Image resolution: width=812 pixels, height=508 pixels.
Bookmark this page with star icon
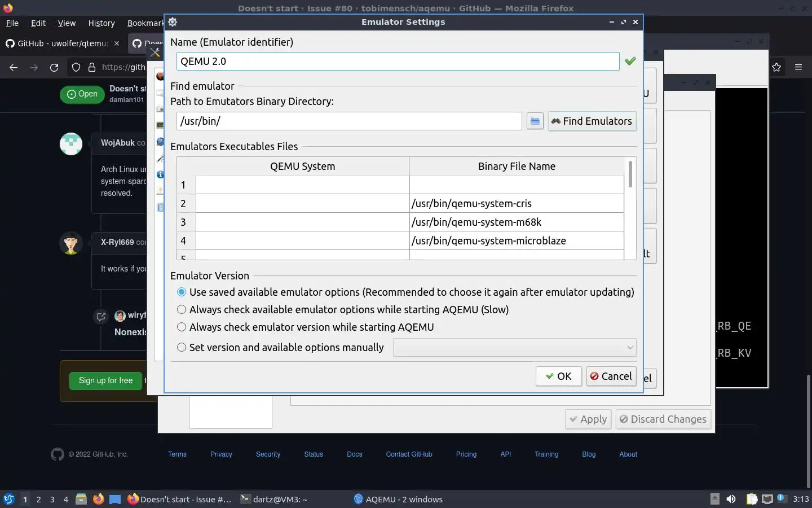776,67
